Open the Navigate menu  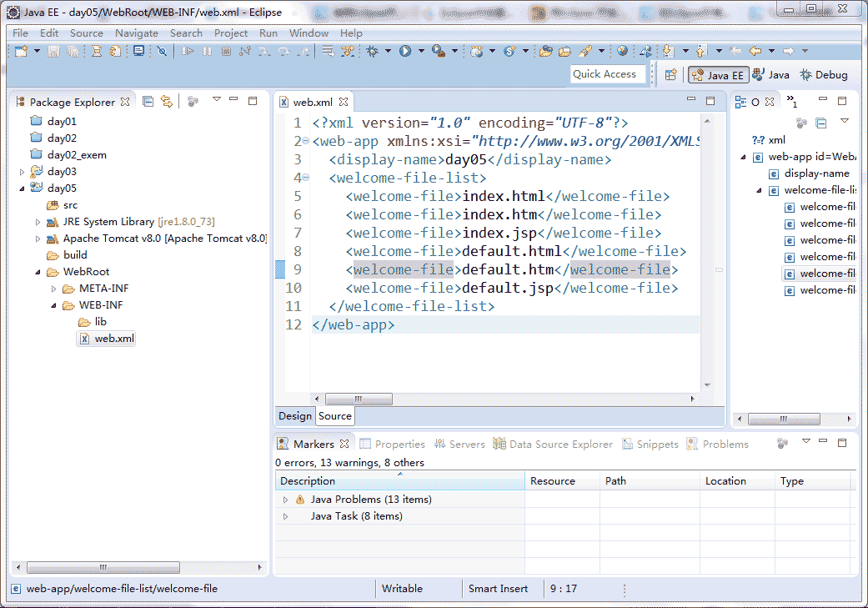(136, 33)
